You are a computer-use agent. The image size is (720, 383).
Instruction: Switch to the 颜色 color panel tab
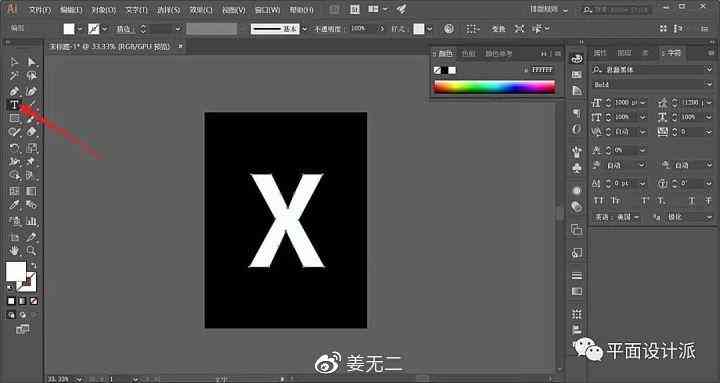click(x=444, y=53)
